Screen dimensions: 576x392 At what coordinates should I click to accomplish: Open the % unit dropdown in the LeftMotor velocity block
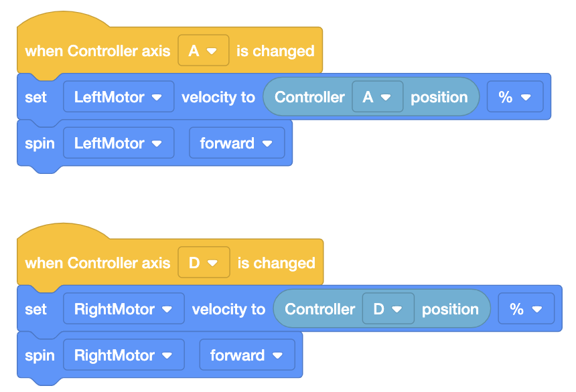click(x=514, y=96)
